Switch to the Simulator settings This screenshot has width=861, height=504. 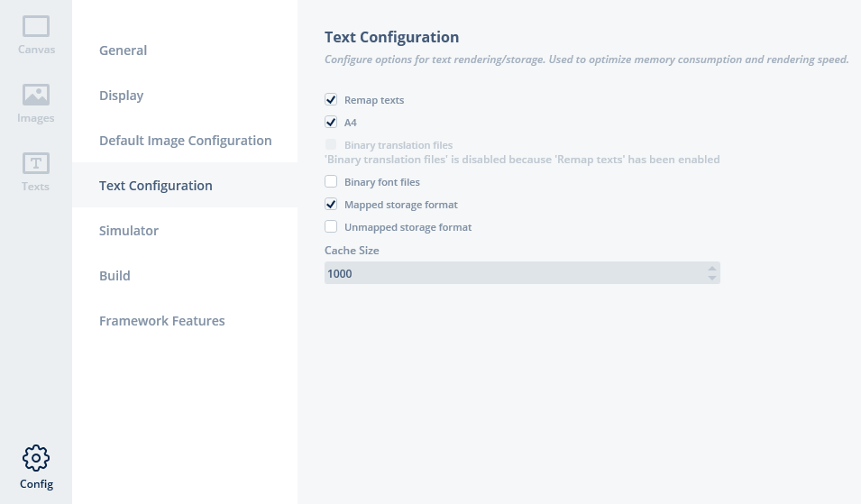[129, 231]
